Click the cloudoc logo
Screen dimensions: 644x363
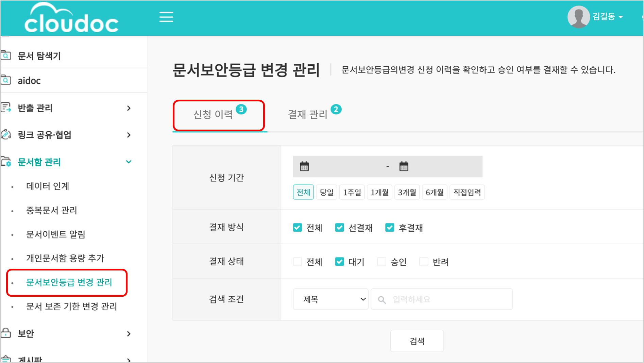click(x=71, y=19)
